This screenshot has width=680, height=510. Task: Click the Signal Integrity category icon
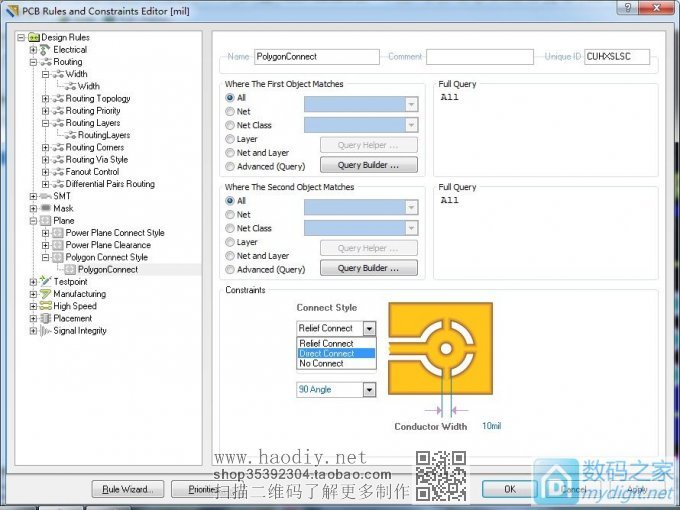point(45,331)
